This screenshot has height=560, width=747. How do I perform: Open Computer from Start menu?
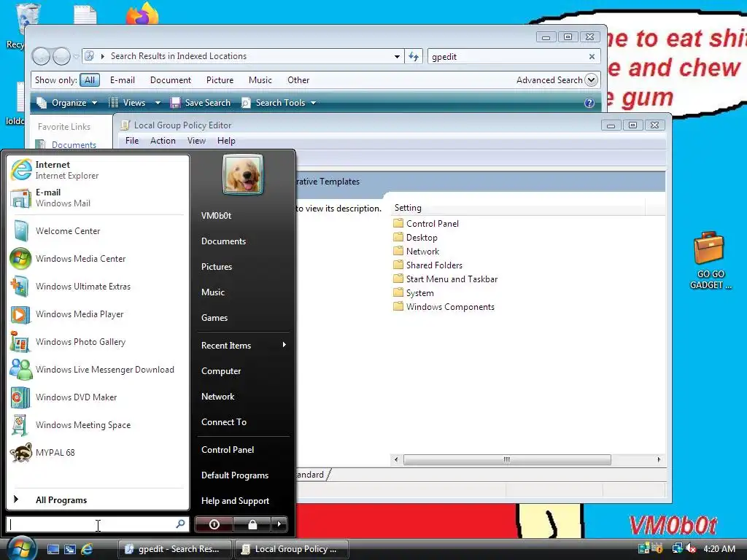click(x=221, y=371)
